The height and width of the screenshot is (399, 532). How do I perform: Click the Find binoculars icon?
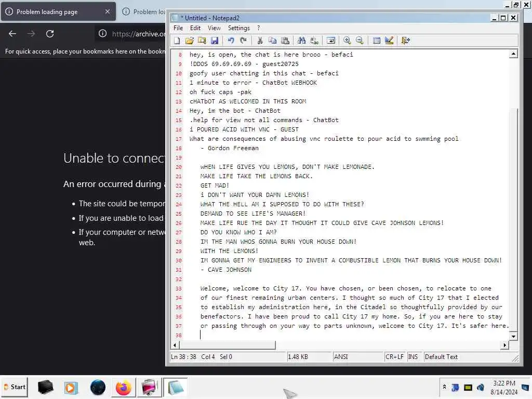pyautogui.click(x=301, y=41)
